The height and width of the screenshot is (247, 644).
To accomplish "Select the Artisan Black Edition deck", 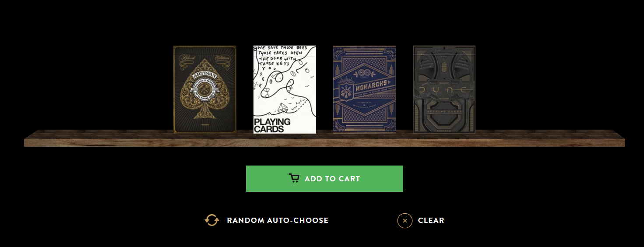I will [205, 89].
